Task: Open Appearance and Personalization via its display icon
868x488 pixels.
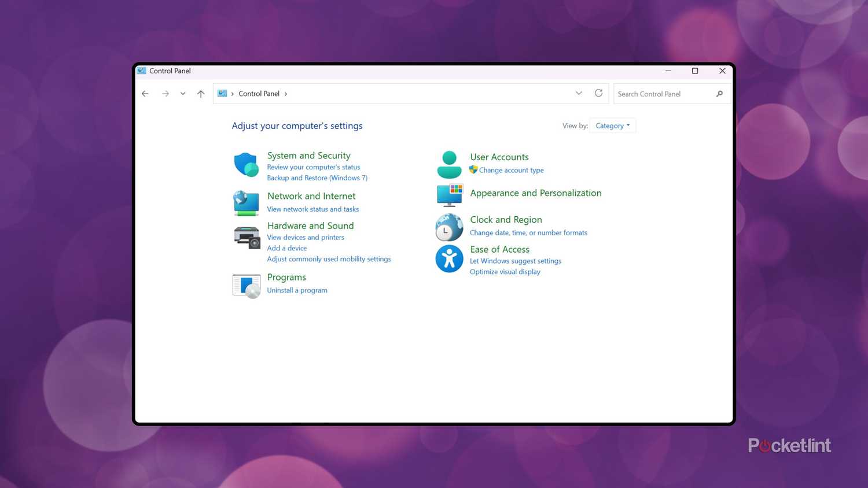Action: point(449,195)
